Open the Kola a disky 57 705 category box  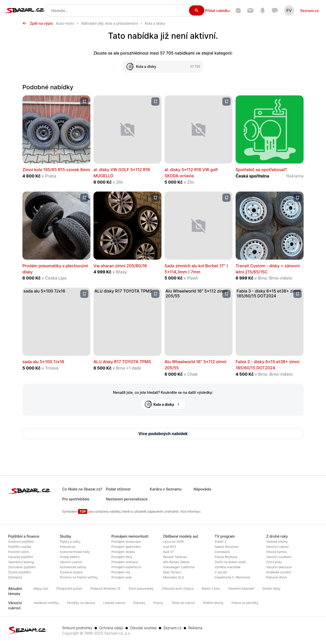click(x=163, y=67)
